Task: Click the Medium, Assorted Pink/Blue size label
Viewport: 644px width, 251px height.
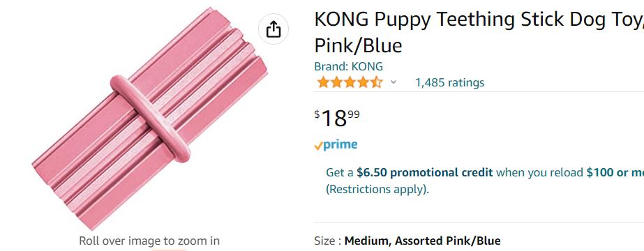Action: 422,241
